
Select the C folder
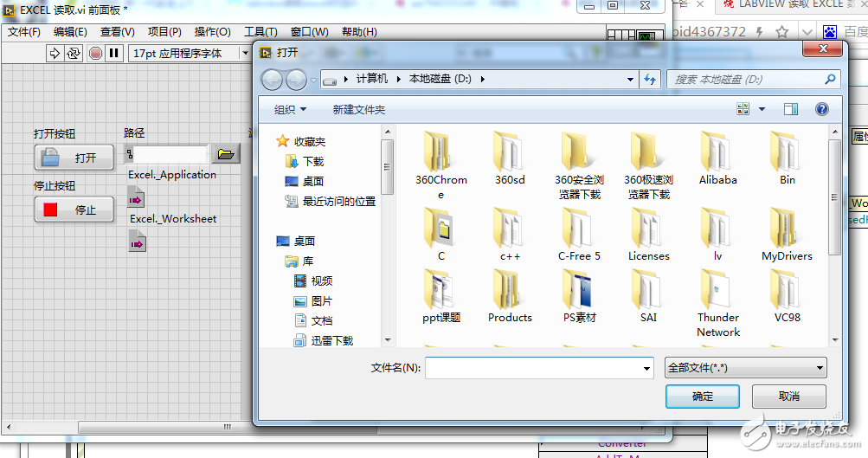point(440,235)
